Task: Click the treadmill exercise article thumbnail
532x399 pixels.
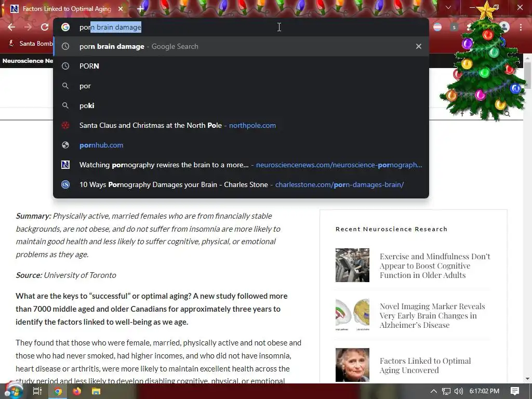Action: 353,265
